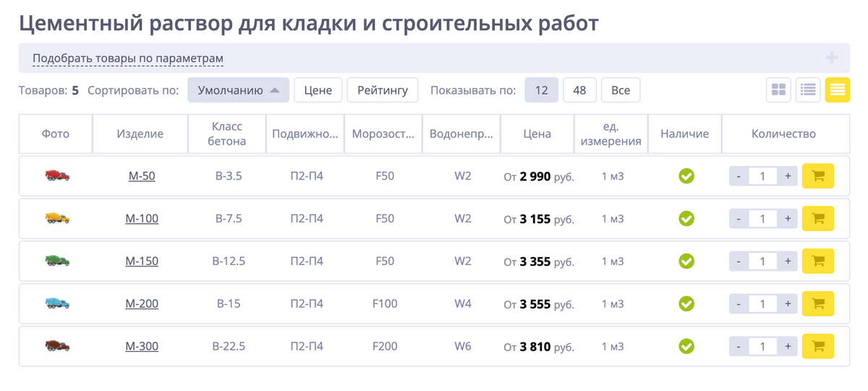Click the M-300 quantity input field

(763, 347)
